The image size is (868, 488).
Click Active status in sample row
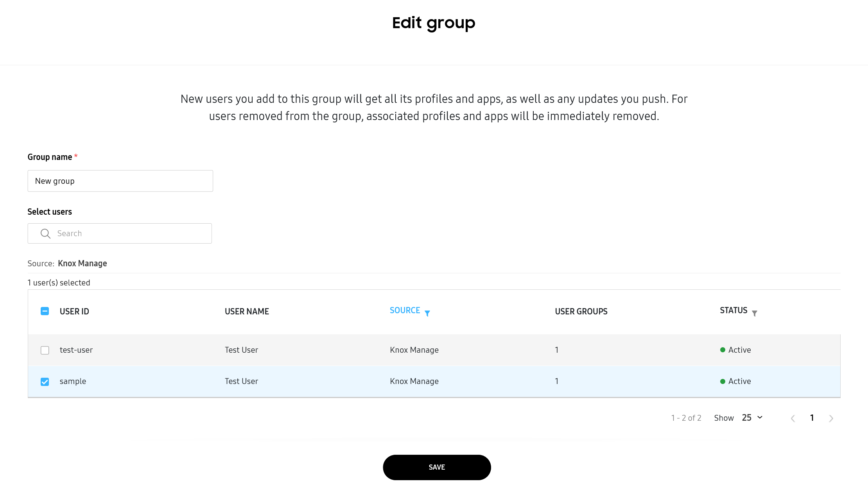735,381
